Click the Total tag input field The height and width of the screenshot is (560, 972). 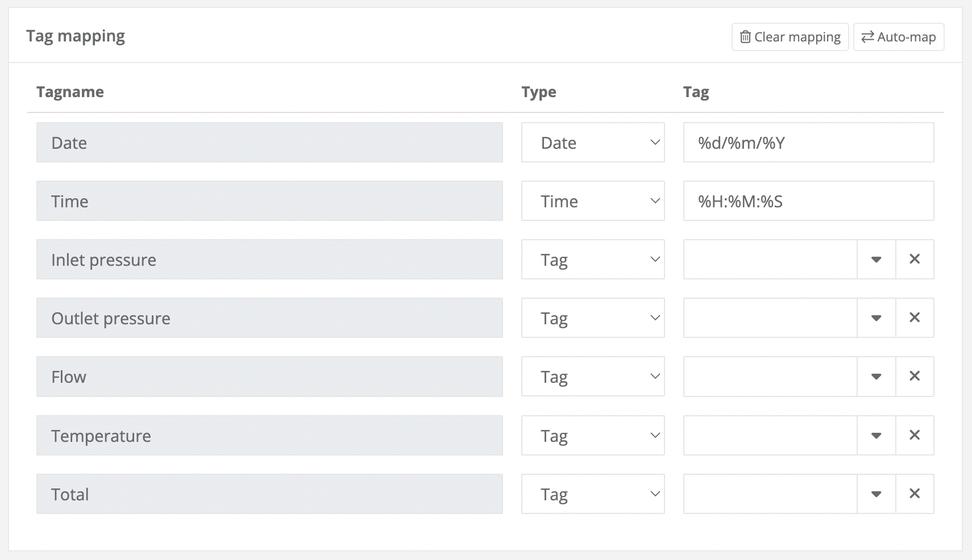(770, 494)
